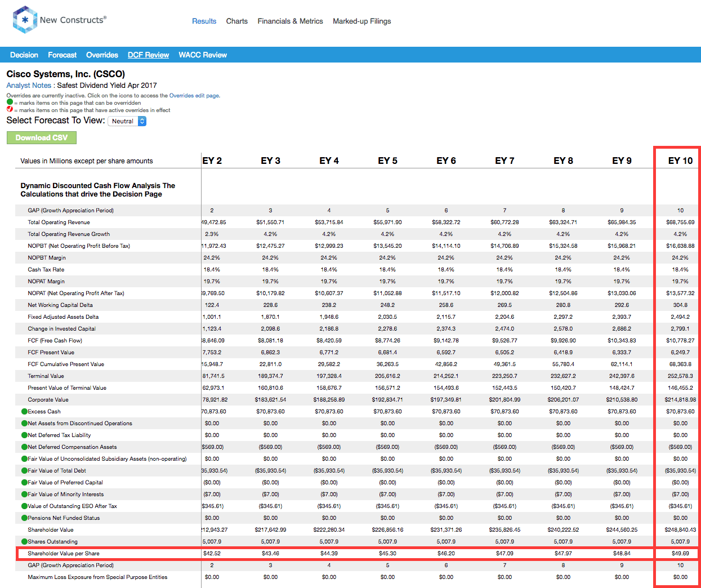Screen dimensions: 701x588
Task: Click the green override dot beside Shares Outstanding
Action: pyautogui.click(x=24, y=542)
